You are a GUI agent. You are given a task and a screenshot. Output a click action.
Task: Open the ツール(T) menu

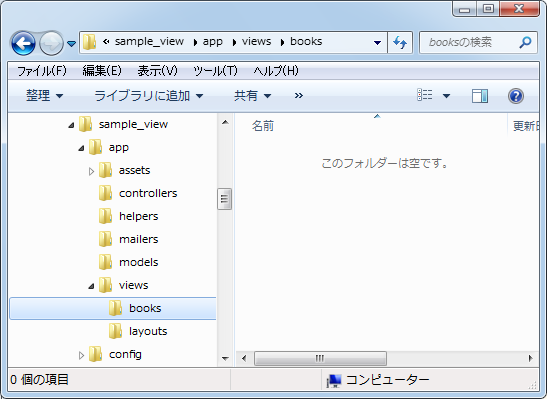click(215, 71)
